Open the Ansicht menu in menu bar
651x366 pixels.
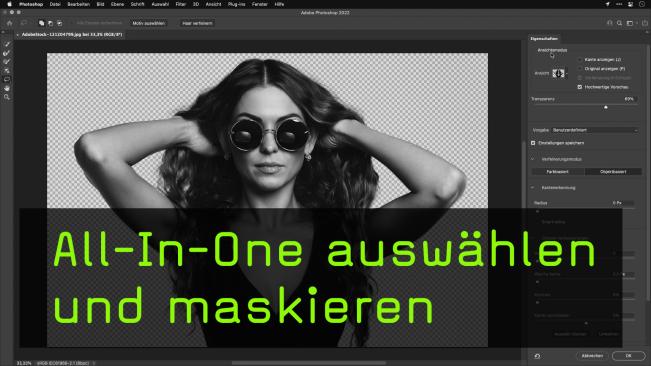pos(213,4)
